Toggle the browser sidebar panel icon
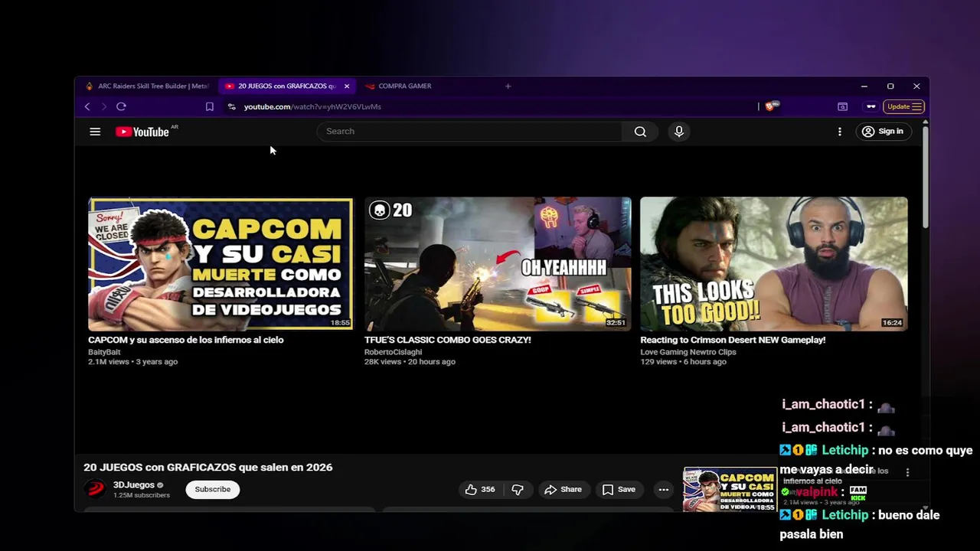This screenshot has width=980, height=551. pyautogui.click(x=842, y=106)
